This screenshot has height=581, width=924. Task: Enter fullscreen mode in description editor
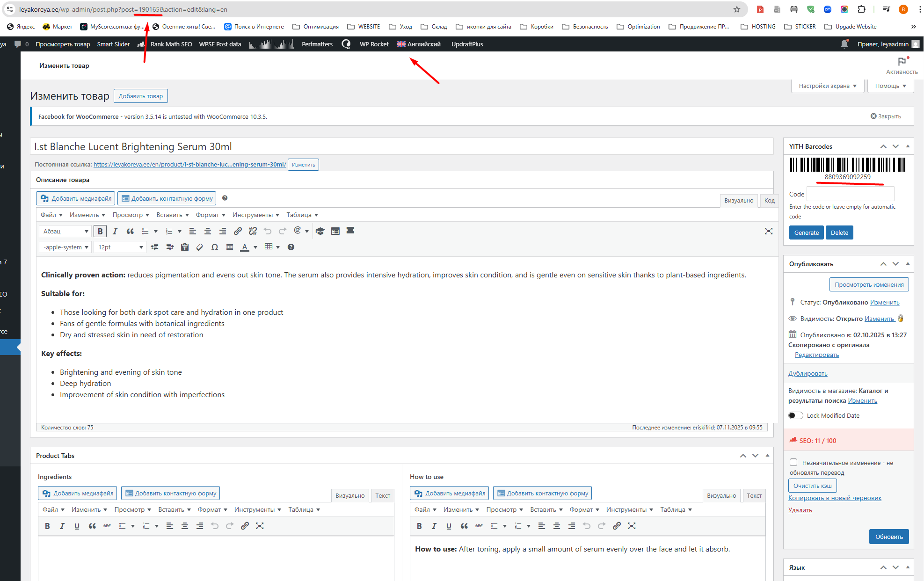pos(768,231)
